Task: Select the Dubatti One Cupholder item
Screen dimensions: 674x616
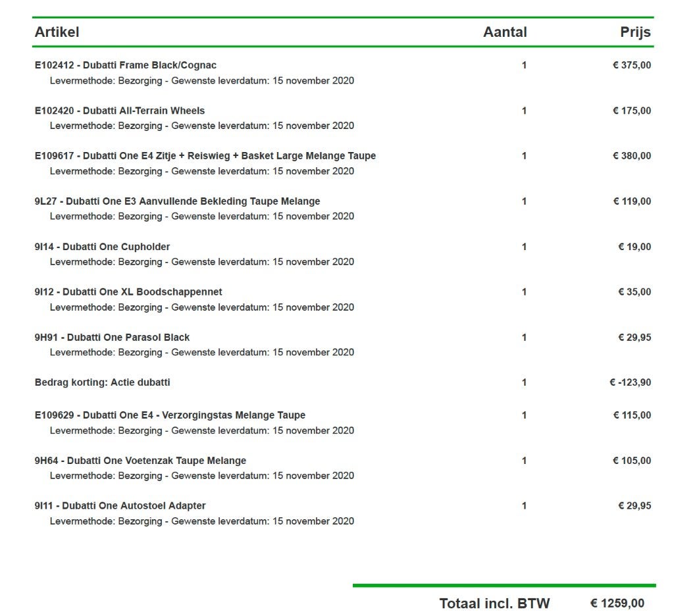Action: click(x=102, y=247)
